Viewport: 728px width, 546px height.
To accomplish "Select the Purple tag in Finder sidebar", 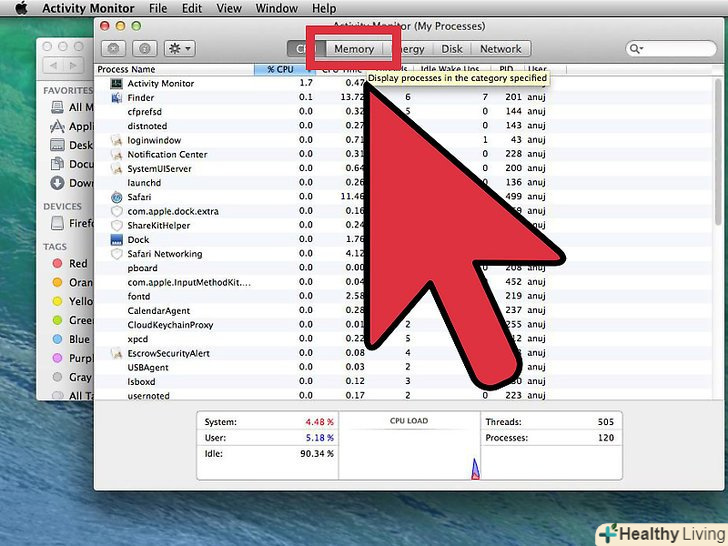I will [72, 358].
